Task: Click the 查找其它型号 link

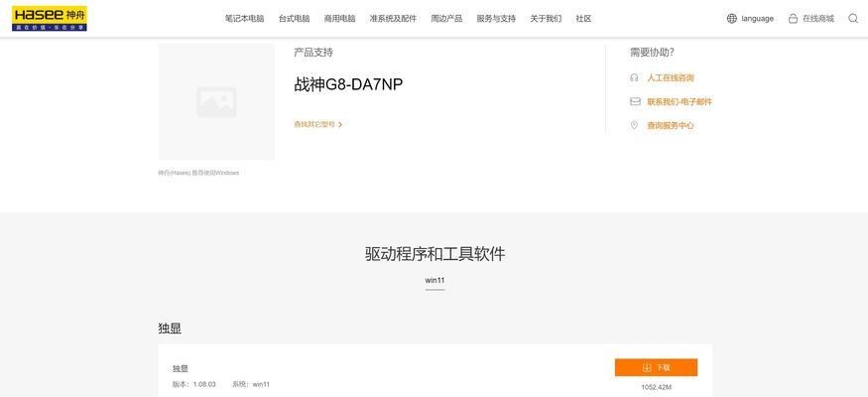Action: tap(314, 125)
